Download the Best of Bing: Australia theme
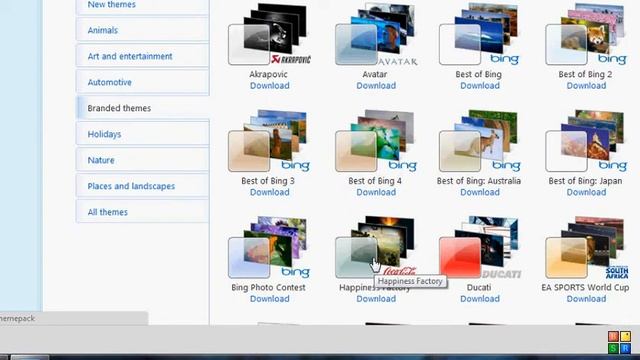Image resolution: width=640 pixels, height=360 pixels. coord(480,192)
